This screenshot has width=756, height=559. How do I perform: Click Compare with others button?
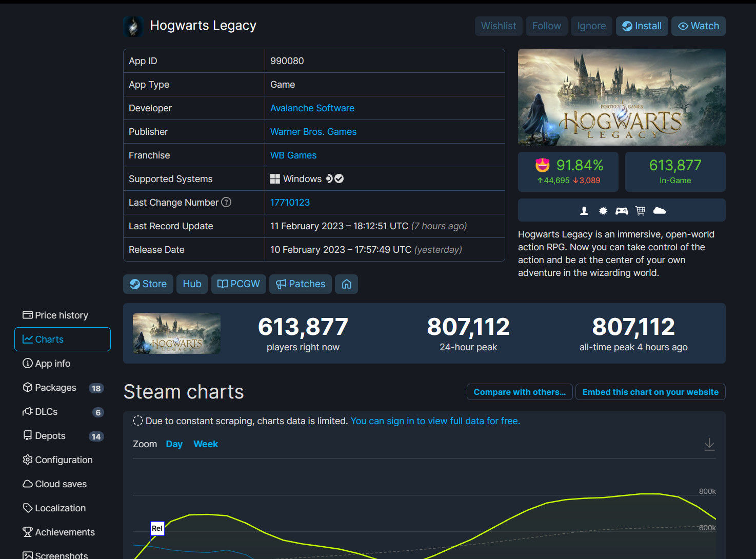[x=519, y=392]
